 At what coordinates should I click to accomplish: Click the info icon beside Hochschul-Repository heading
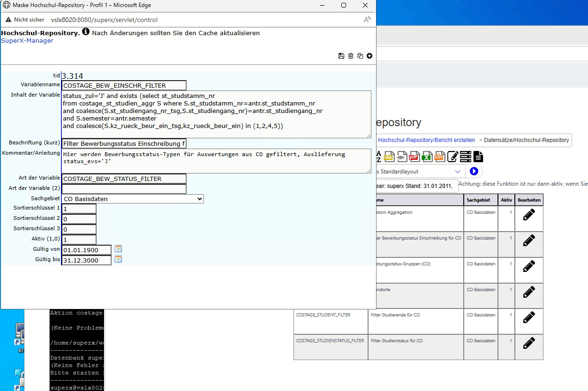point(86,32)
